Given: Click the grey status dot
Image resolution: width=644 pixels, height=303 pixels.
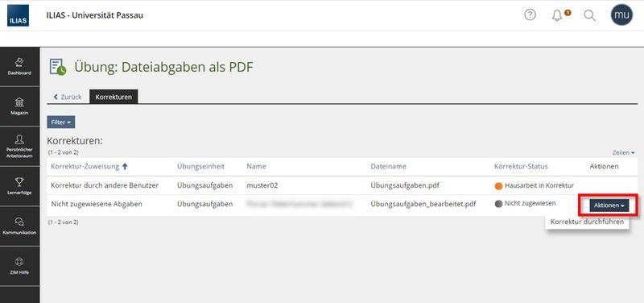Looking at the screenshot, I should click(498, 204).
